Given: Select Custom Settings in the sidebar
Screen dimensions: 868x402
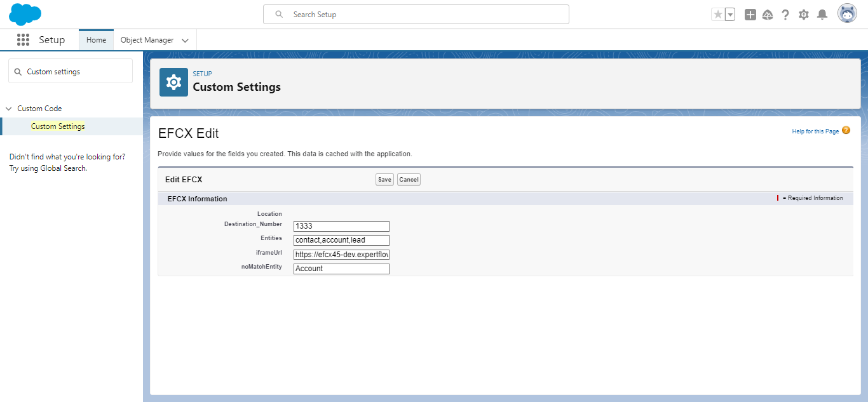Looking at the screenshot, I should tap(58, 126).
